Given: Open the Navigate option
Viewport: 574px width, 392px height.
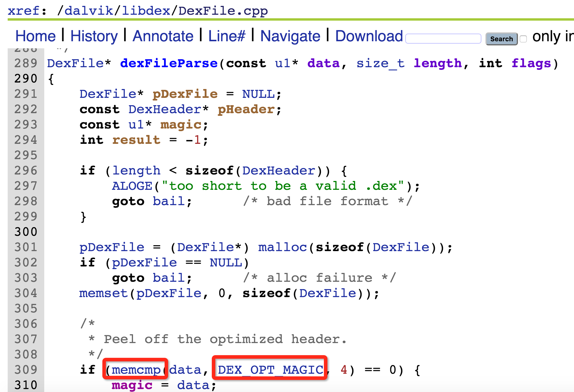Looking at the screenshot, I should coord(290,36).
